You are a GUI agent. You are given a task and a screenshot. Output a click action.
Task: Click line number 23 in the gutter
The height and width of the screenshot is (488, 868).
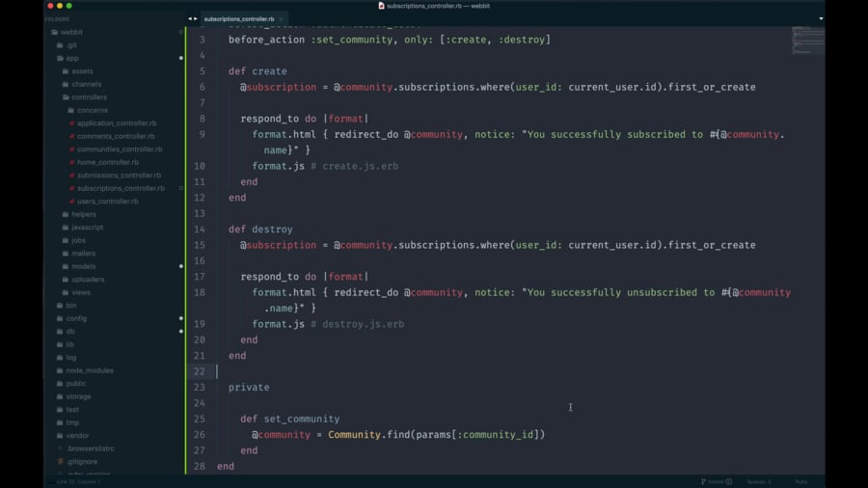click(200, 388)
